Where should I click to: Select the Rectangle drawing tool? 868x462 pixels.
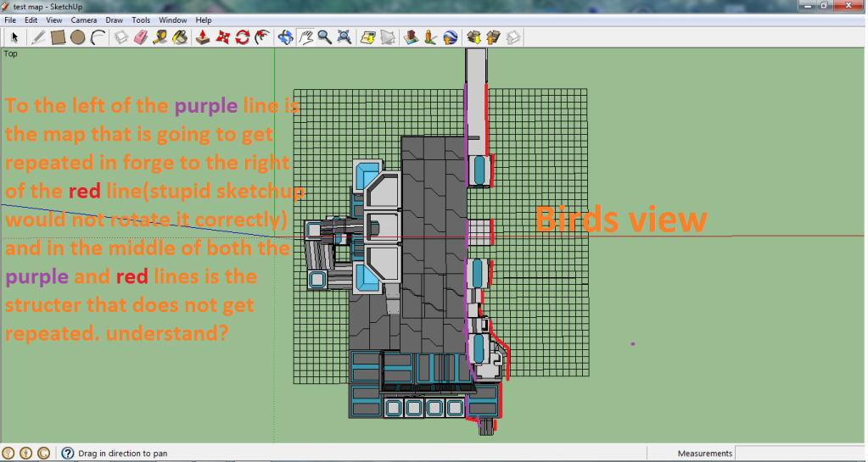point(59,37)
